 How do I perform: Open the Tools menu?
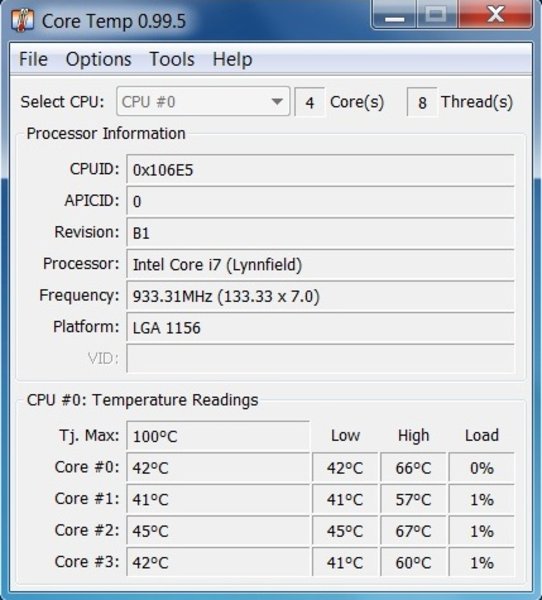coord(172,59)
